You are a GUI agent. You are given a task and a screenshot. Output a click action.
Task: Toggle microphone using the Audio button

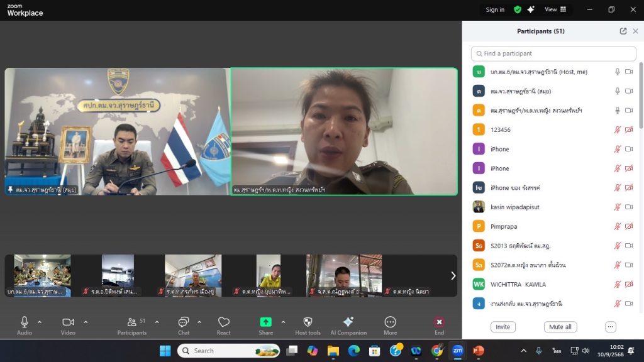click(25, 322)
